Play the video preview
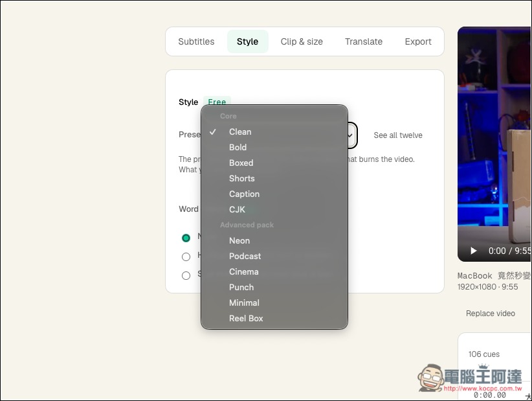 (x=473, y=251)
